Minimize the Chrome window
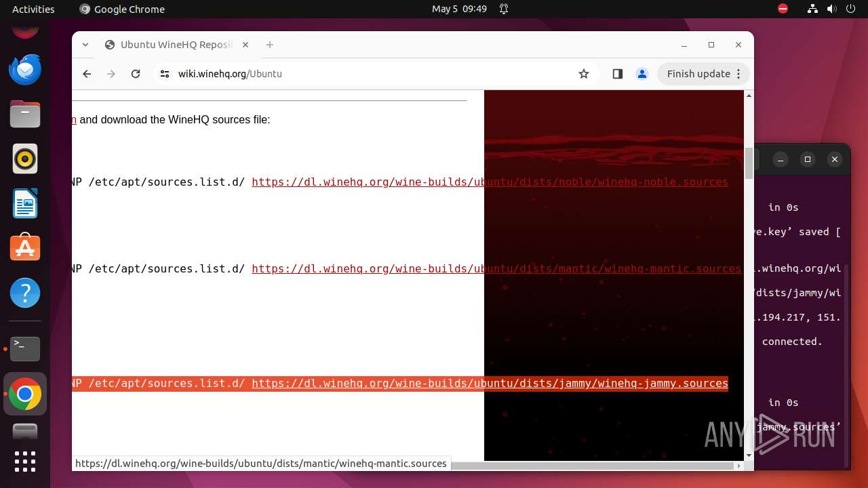868x488 pixels. (x=684, y=45)
